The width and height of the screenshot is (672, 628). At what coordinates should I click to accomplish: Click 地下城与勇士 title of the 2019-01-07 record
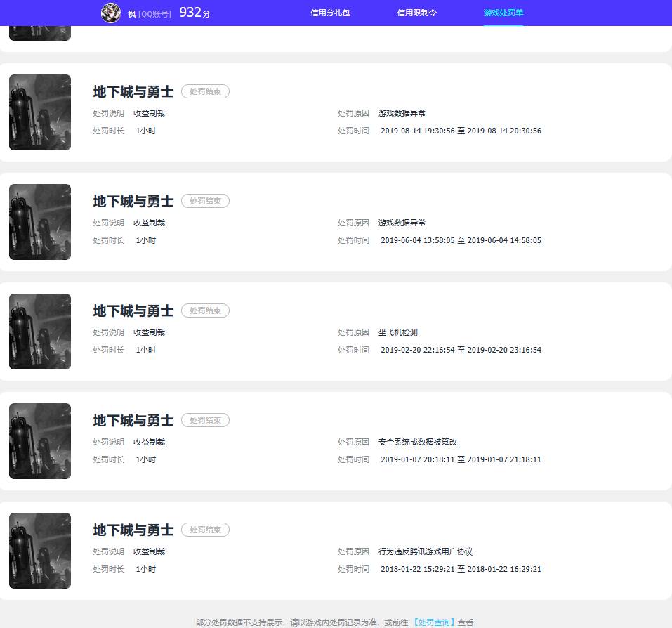pyautogui.click(x=133, y=420)
